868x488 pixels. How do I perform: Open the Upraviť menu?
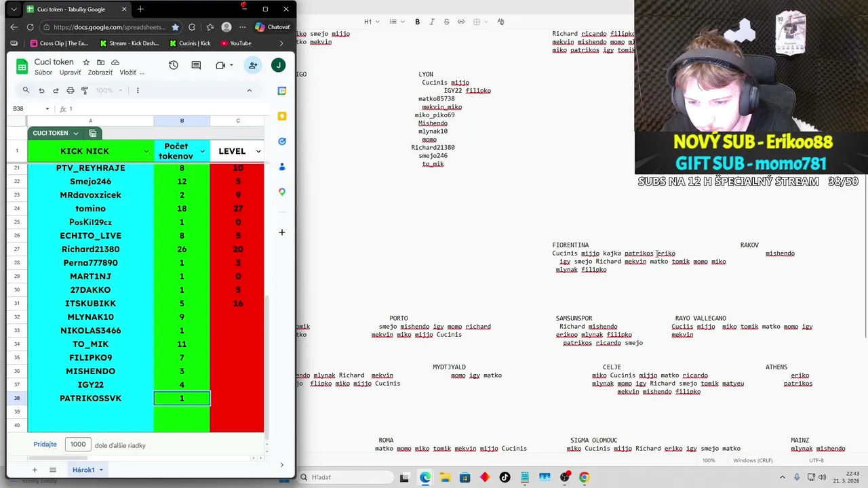(x=71, y=73)
